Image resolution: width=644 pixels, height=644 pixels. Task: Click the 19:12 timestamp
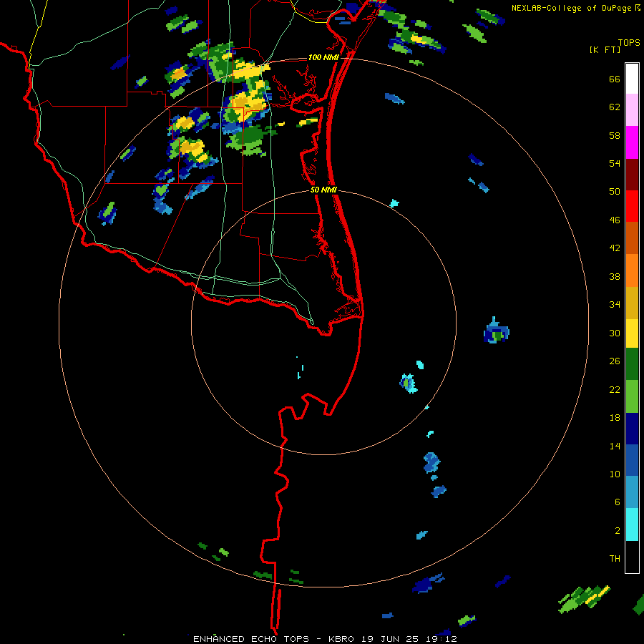coord(442,639)
